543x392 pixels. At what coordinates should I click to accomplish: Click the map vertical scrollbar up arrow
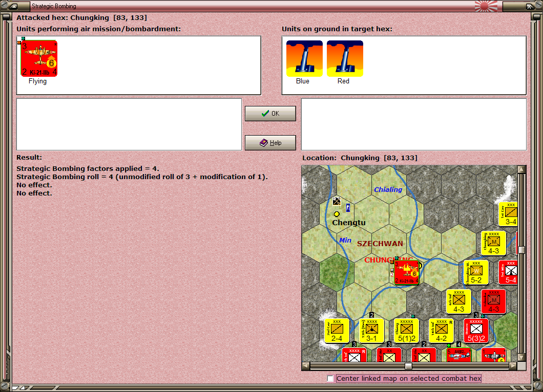521,169
